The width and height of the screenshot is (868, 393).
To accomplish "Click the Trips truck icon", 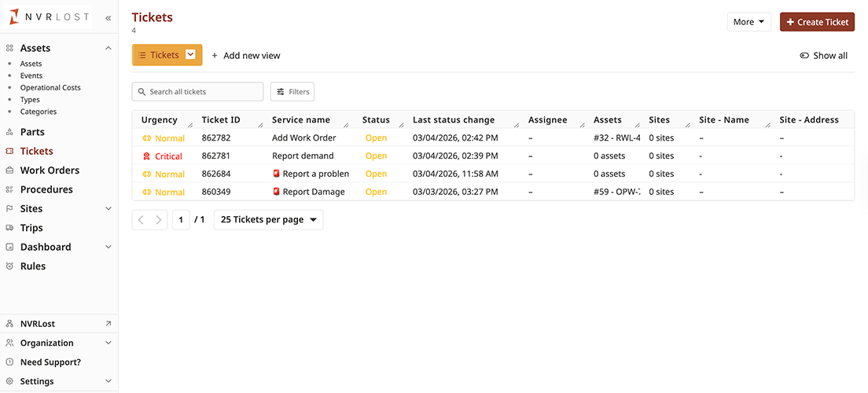I will click(x=9, y=228).
